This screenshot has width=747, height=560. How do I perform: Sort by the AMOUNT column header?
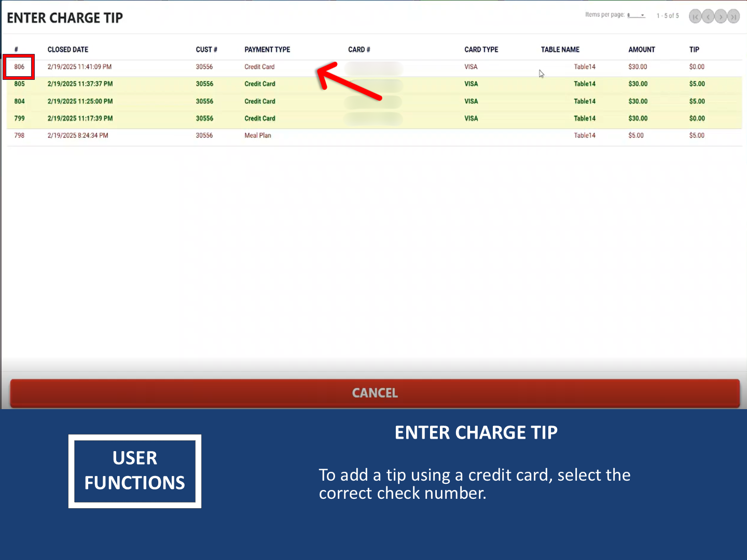click(x=642, y=50)
